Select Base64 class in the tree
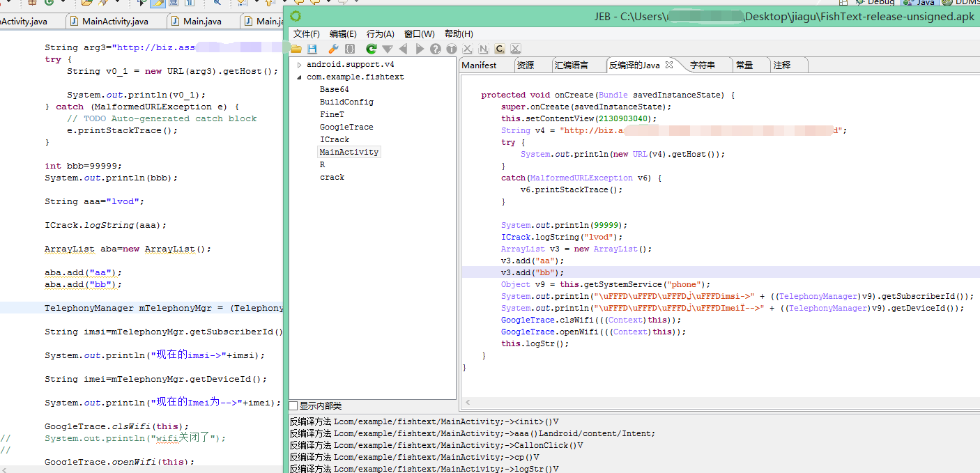980x473 pixels. pyautogui.click(x=335, y=89)
